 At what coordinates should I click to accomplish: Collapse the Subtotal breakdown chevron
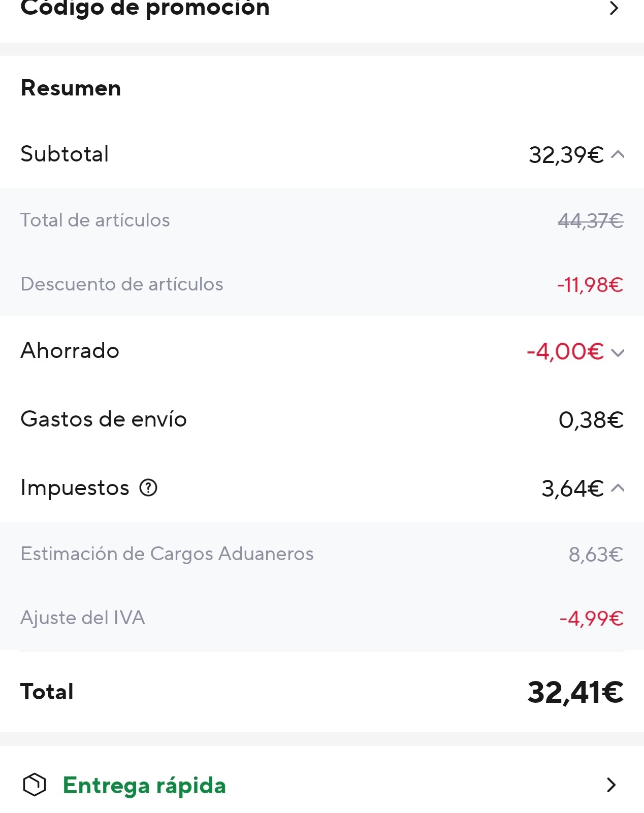point(618,154)
